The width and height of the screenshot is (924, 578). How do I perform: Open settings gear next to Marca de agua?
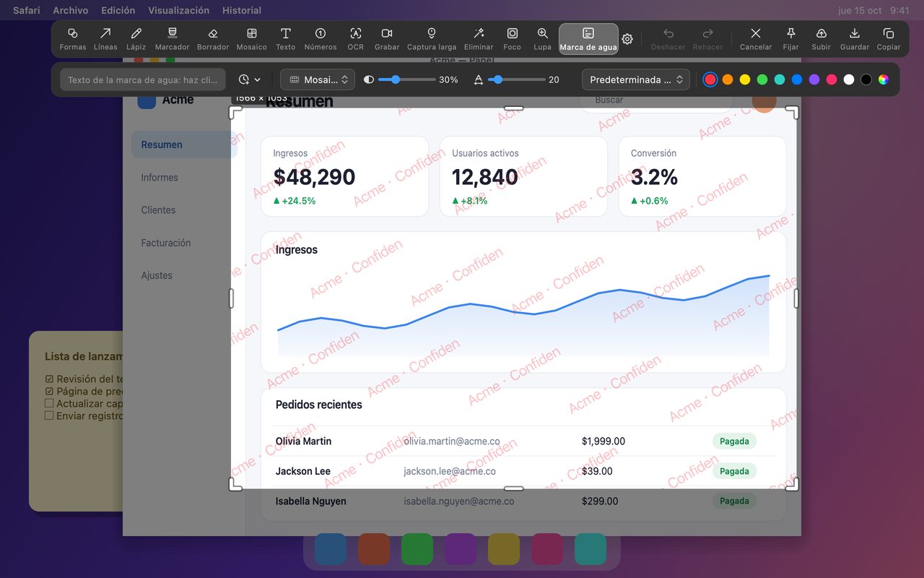[627, 39]
